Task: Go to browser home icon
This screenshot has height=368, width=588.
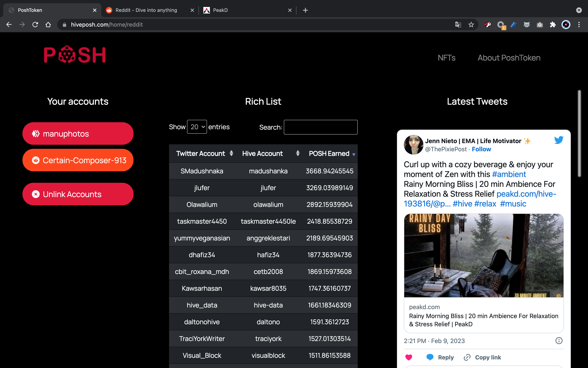Action: [48, 25]
